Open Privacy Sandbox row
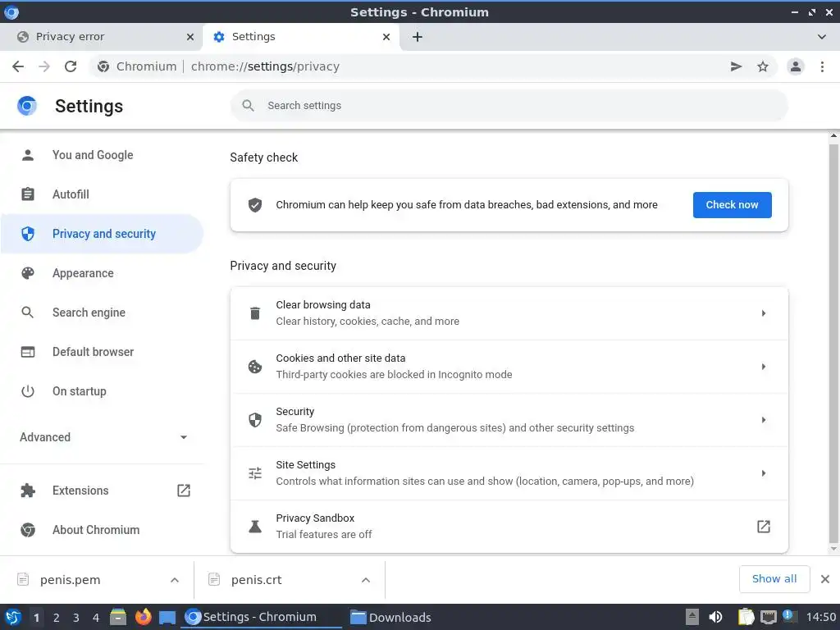840x630 pixels. tap(509, 527)
